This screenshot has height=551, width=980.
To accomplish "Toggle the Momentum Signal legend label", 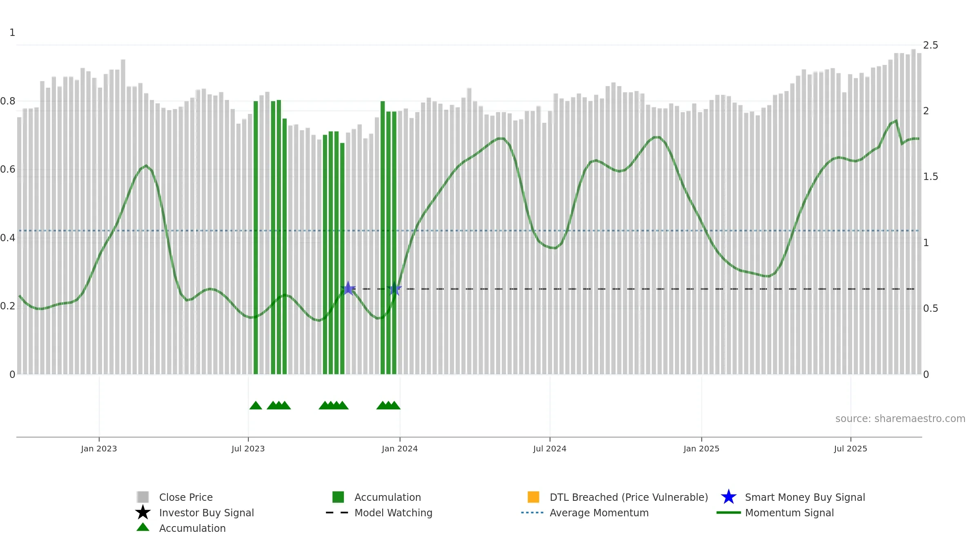I will [x=789, y=513].
